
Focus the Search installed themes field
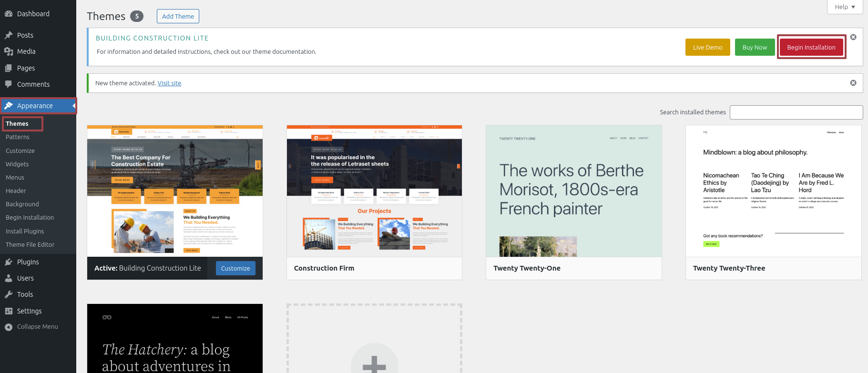(796, 112)
